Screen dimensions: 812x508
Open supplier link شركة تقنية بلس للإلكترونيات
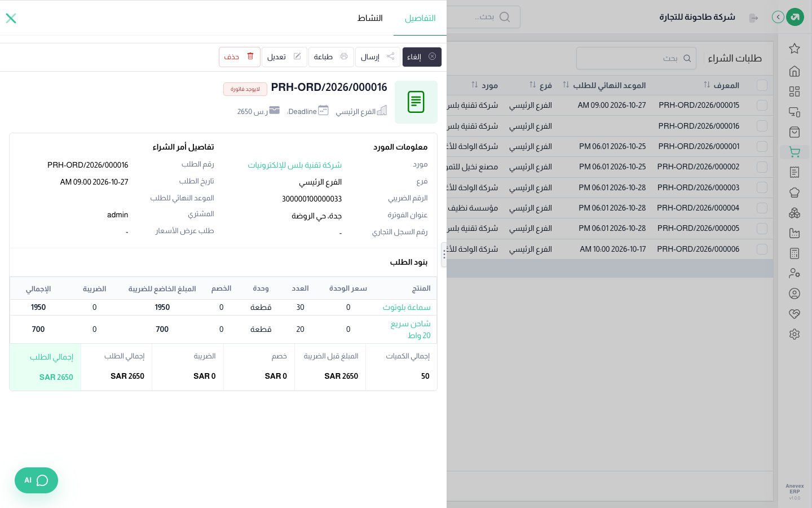[x=295, y=165]
